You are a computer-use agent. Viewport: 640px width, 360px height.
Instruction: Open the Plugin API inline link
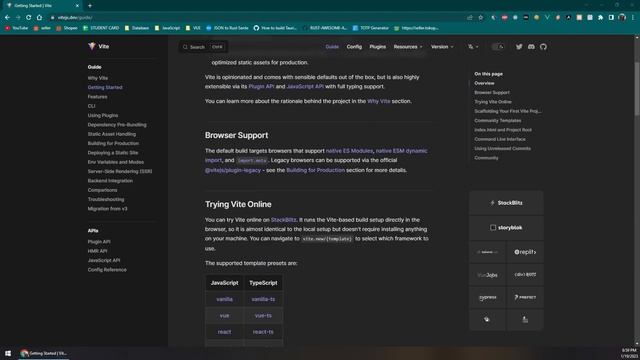[x=261, y=87]
